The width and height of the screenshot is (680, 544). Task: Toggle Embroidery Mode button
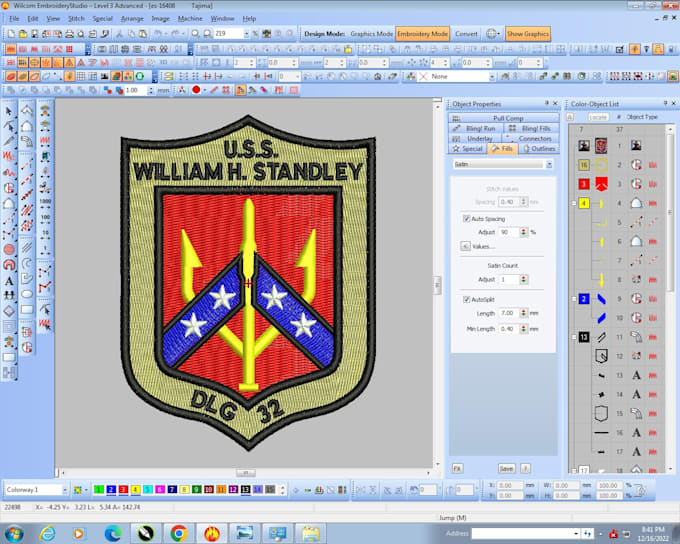coord(422,34)
